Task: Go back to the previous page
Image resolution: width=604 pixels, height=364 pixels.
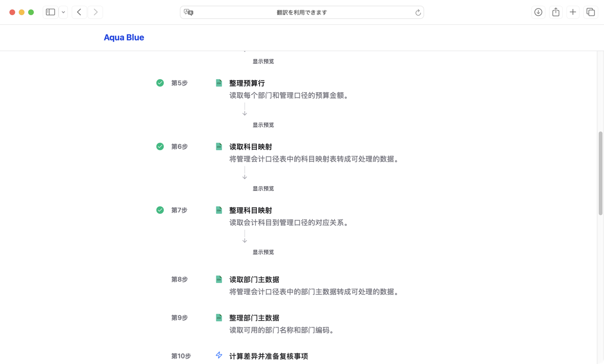Action: [x=79, y=12]
